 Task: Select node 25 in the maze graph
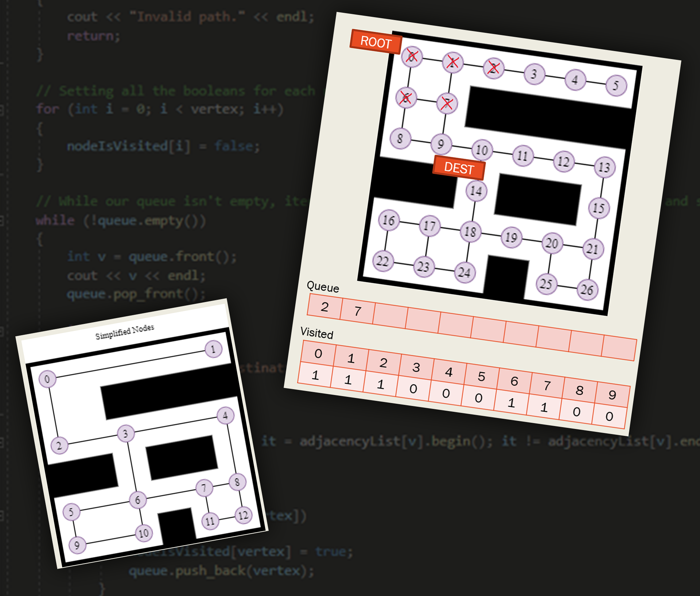click(x=546, y=284)
